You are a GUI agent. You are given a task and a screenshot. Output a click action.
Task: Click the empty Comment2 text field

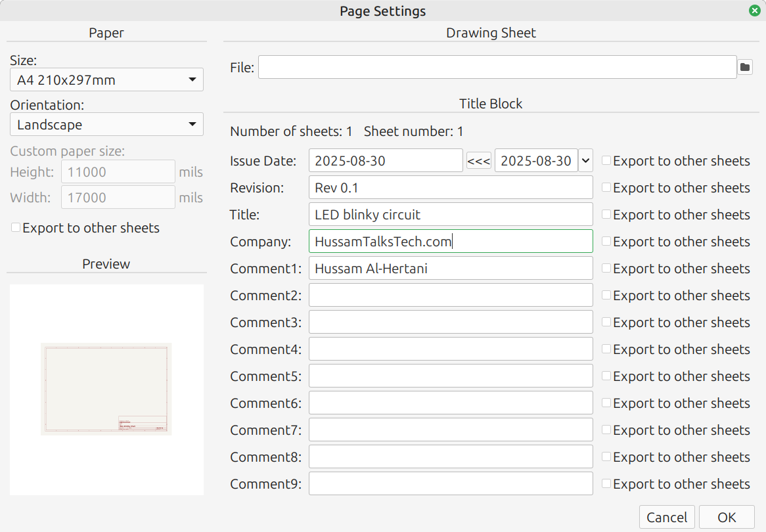coord(451,296)
